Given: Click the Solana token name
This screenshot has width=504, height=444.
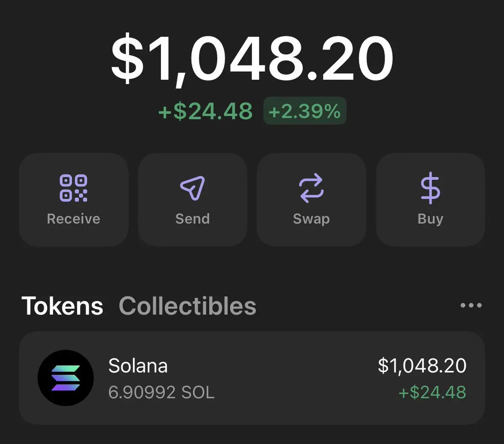Looking at the screenshot, I should click(138, 365).
